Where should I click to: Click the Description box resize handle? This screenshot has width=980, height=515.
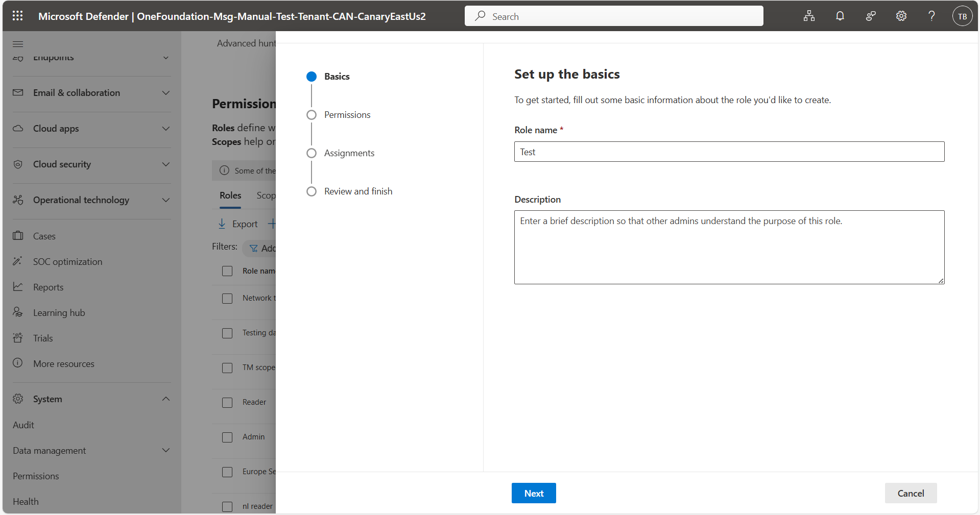click(x=941, y=280)
